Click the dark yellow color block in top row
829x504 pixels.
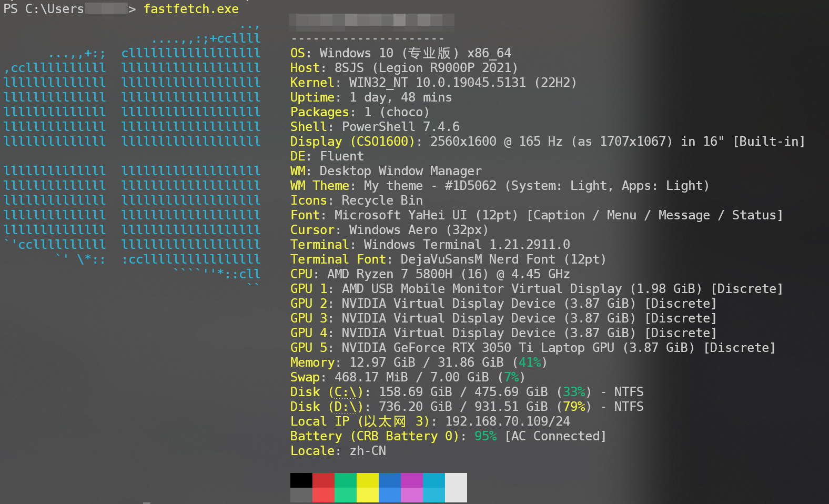(368, 480)
